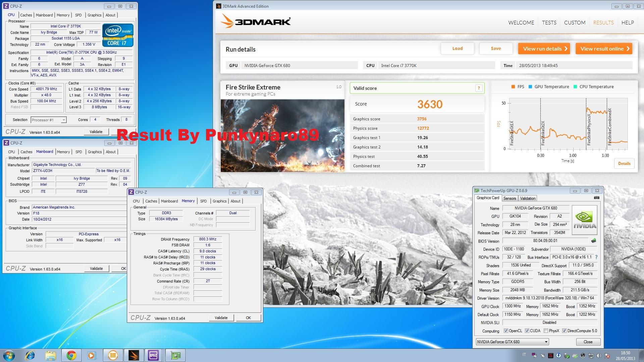This screenshot has width=644, height=362.
Task: Open Action Center flag tray icon
Action: click(x=607, y=355)
